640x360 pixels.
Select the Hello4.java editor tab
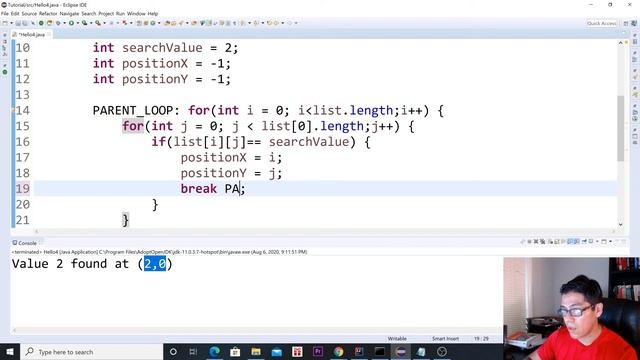click(x=31, y=35)
